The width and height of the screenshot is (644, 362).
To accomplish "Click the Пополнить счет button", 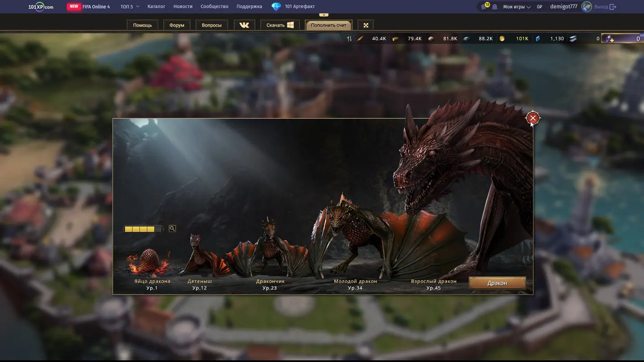I will [x=328, y=25].
